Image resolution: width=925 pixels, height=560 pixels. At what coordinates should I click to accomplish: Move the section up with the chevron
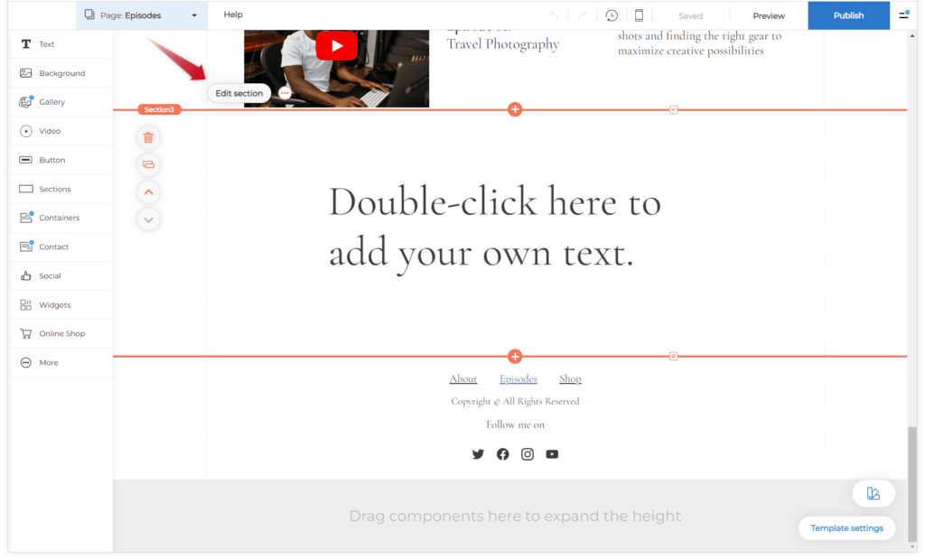149,191
